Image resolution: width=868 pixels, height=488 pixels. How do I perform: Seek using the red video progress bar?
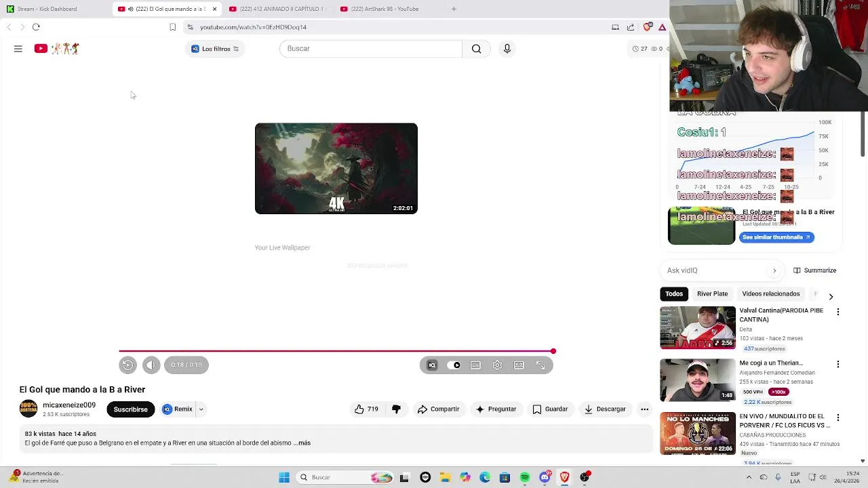pos(336,351)
